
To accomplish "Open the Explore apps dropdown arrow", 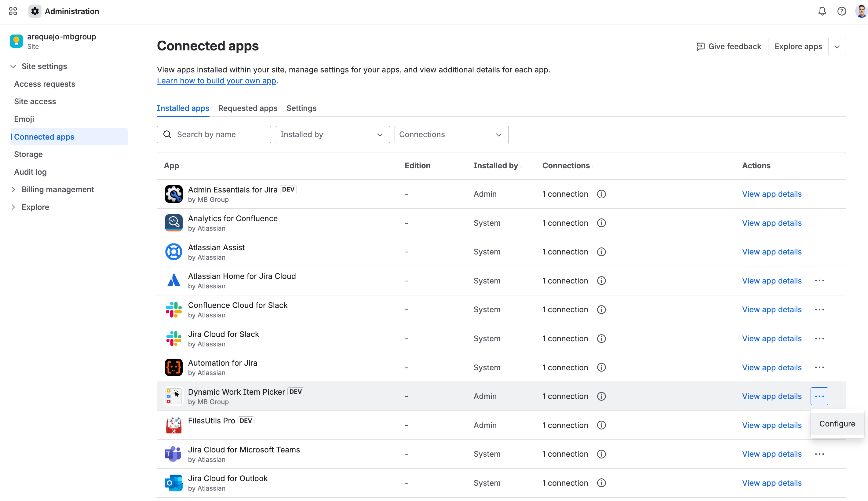I will tap(837, 47).
